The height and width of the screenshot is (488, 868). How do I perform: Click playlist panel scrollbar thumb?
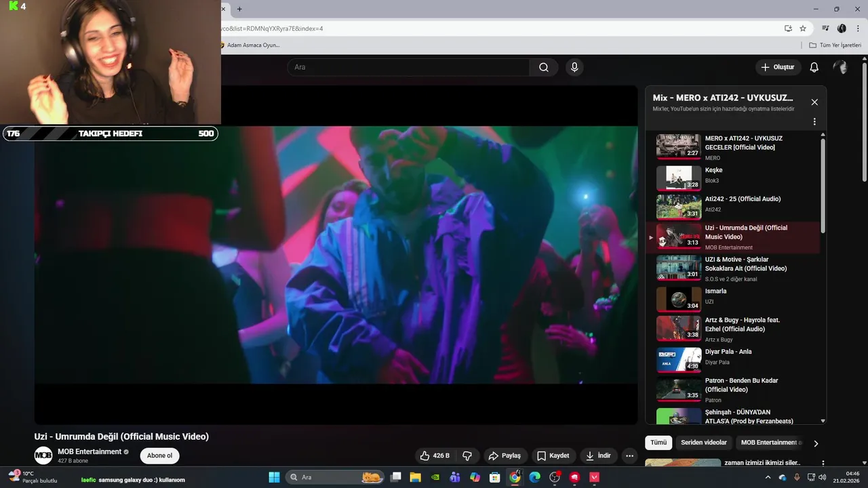coord(823,186)
